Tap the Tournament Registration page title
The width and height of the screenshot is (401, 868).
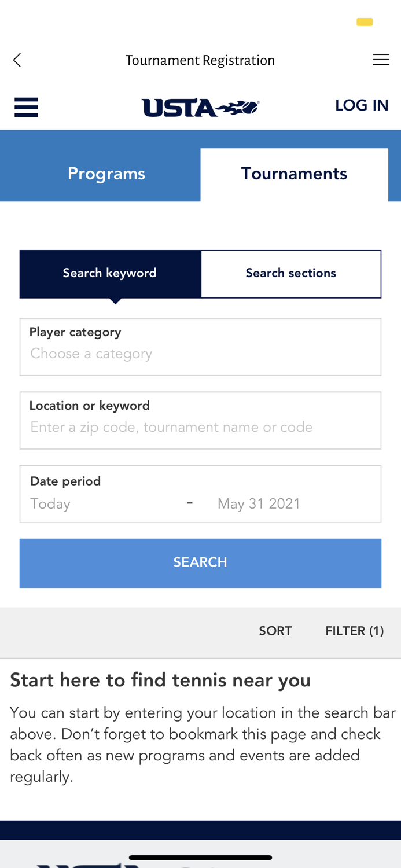click(200, 61)
